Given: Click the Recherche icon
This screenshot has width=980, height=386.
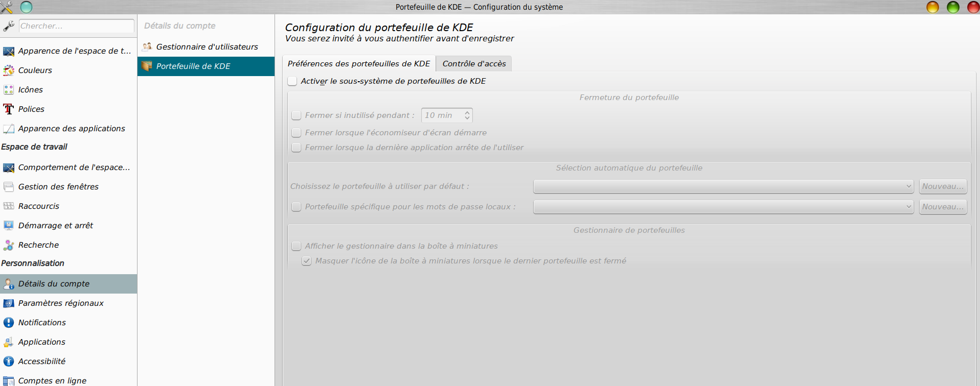Looking at the screenshot, I should (9, 245).
